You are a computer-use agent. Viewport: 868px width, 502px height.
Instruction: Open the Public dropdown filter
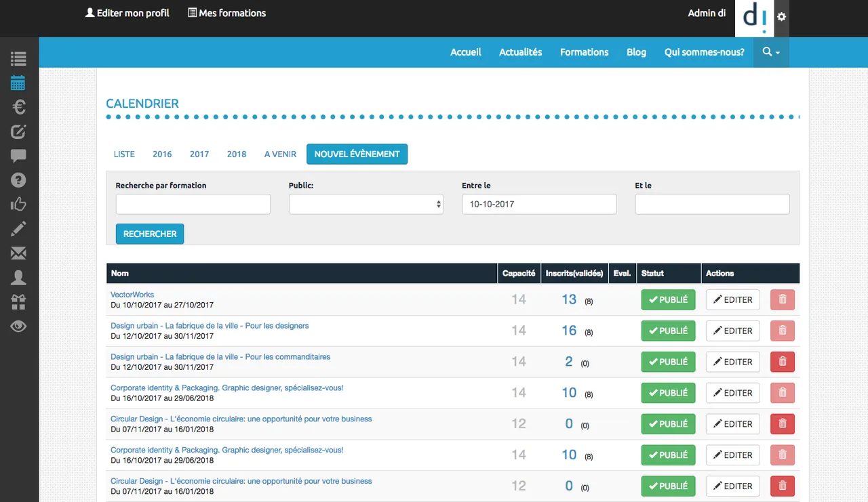(x=366, y=204)
